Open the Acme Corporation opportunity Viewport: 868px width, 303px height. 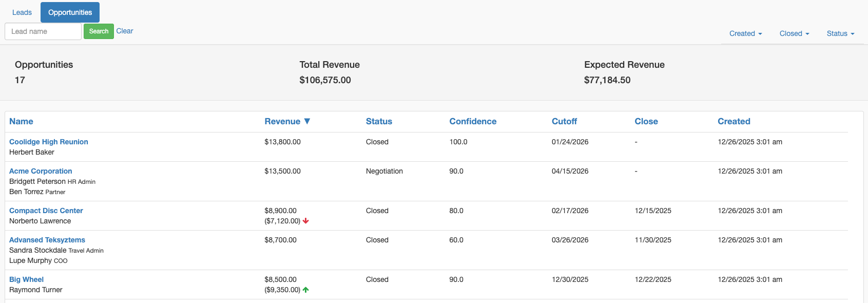(41, 171)
